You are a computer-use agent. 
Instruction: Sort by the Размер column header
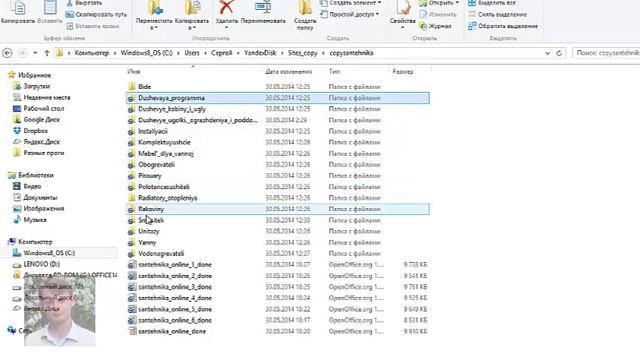(x=403, y=71)
